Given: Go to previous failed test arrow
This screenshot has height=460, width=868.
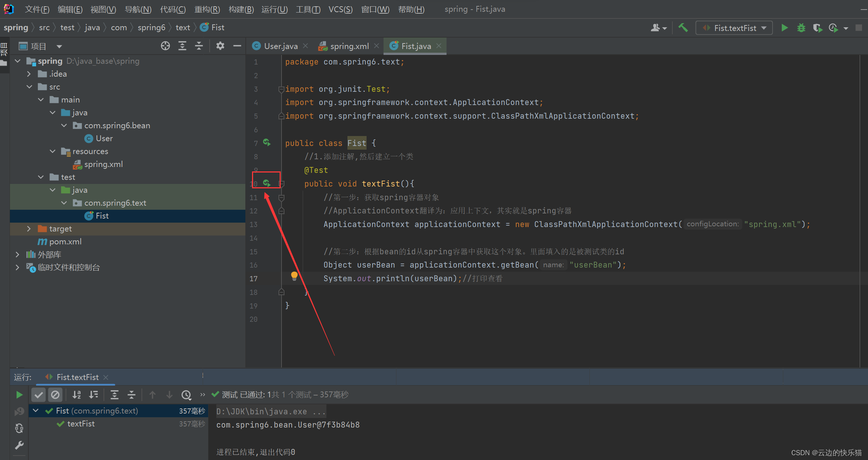Looking at the screenshot, I should [153, 395].
